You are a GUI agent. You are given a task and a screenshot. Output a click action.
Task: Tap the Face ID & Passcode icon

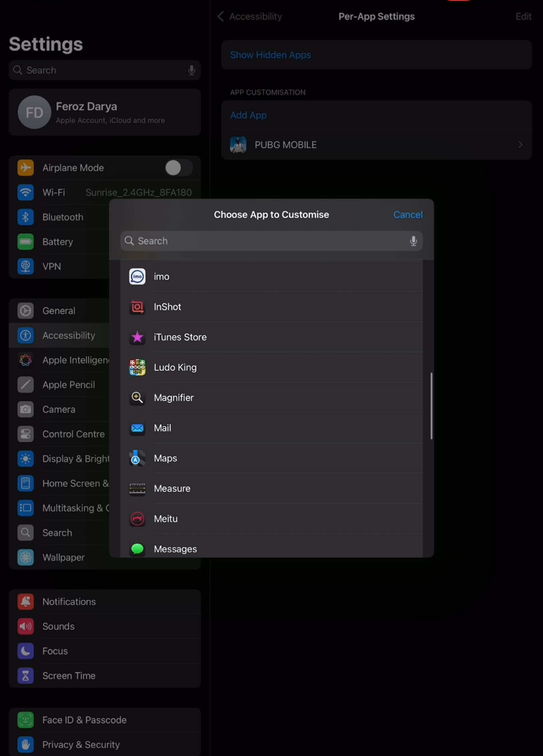pos(26,720)
